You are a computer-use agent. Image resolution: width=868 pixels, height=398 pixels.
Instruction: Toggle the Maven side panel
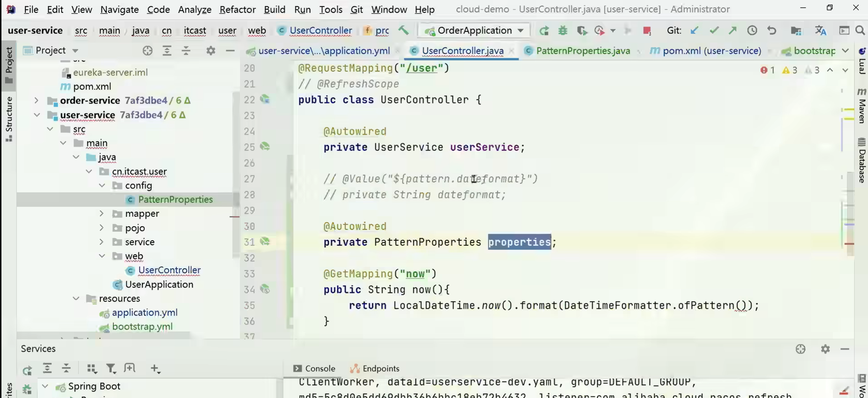pyautogui.click(x=862, y=106)
